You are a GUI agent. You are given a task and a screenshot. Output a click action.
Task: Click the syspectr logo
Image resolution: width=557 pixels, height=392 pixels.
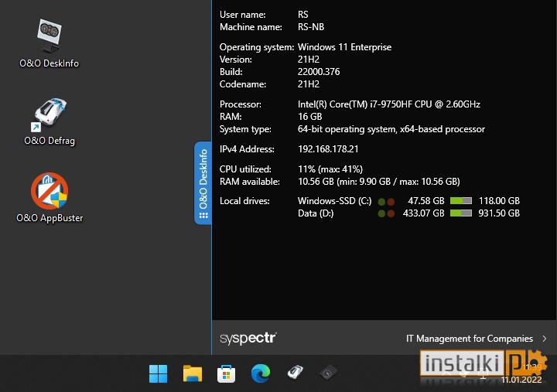(x=248, y=338)
